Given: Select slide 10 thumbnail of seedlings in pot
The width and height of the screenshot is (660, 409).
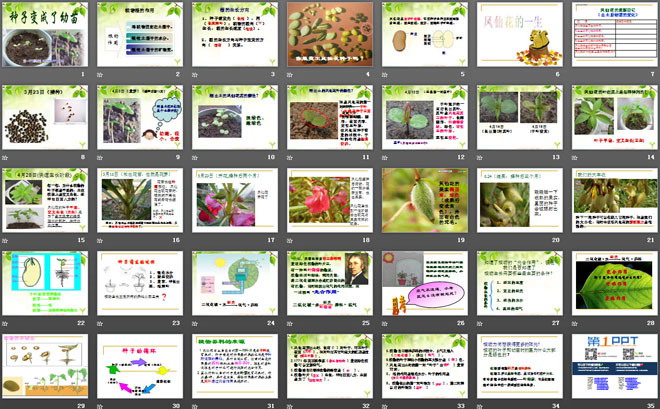Looking at the screenshot, I should click(x=235, y=117).
